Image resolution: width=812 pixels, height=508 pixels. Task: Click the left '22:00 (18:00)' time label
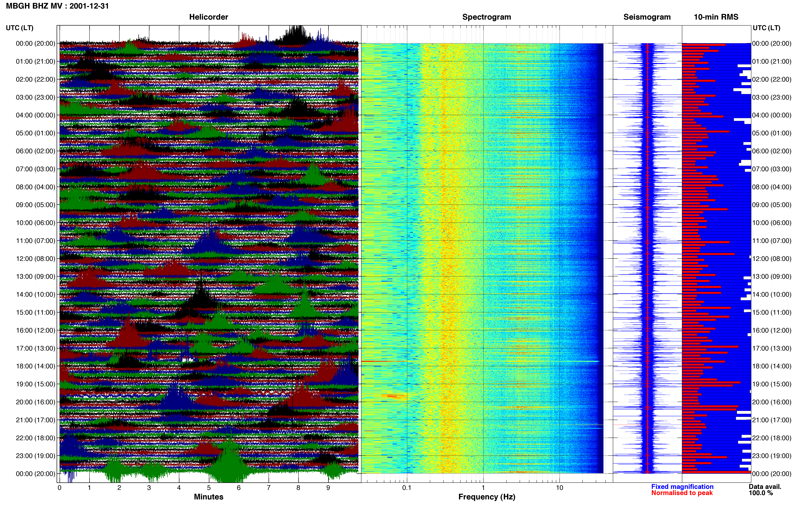tap(36, 438)
